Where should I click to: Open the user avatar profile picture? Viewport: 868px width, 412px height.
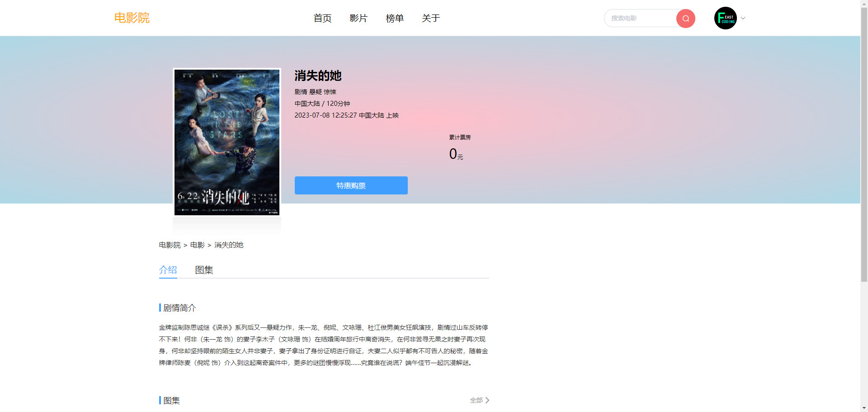click(x=725, y=18)
